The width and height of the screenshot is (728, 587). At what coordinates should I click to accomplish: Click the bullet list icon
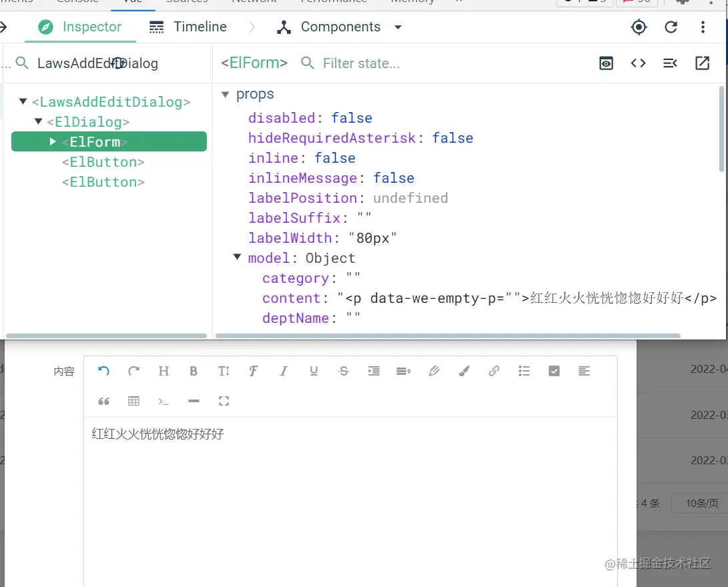[x=524, y=371]
